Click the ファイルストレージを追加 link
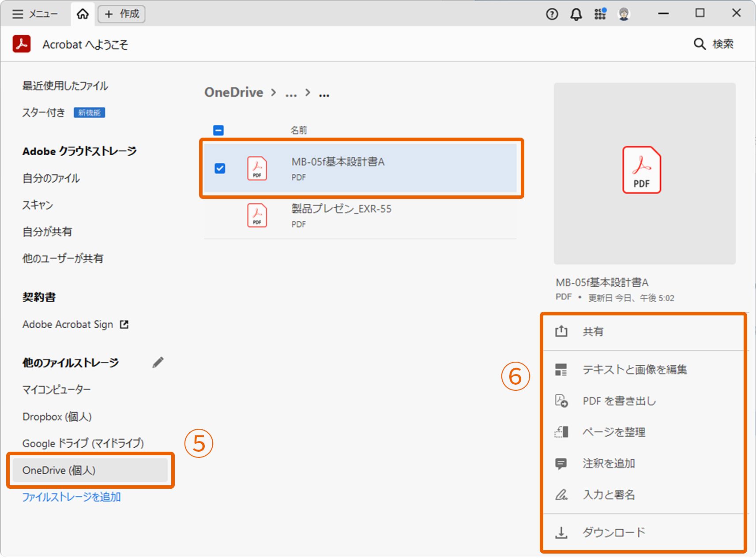This screenshot has height=558, width=756. (71, 497)
